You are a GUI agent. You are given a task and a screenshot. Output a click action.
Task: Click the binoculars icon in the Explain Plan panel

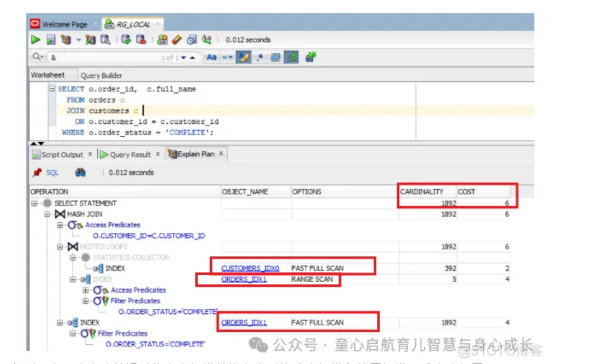point(80,172)
